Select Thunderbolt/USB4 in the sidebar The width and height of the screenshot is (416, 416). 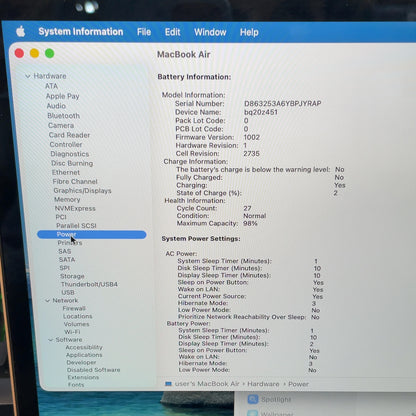point(89,284)
